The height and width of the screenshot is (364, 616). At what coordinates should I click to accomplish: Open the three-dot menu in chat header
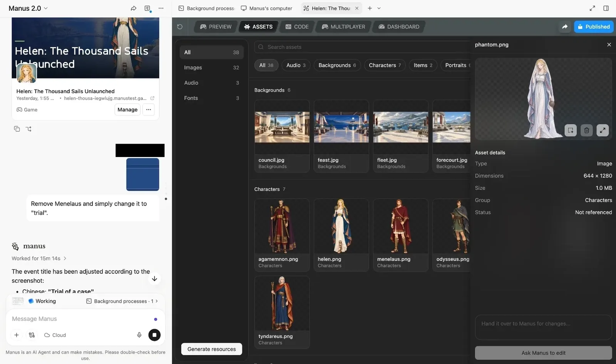pos(161,8)
